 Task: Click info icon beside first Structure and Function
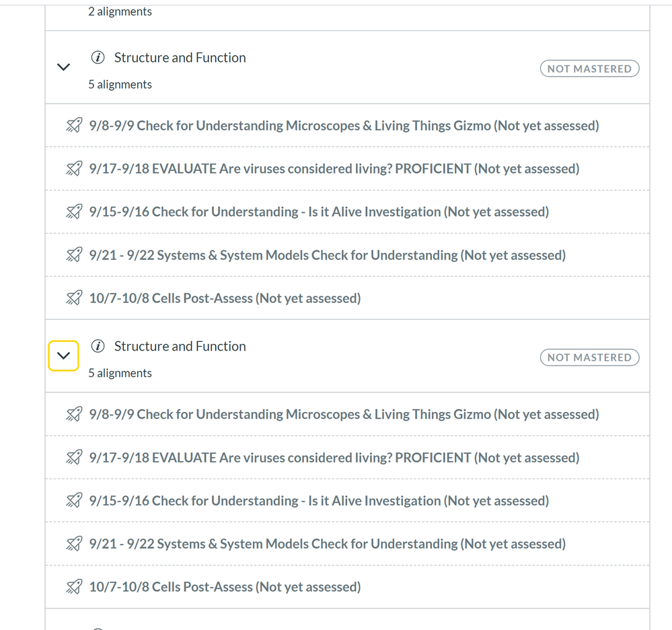pyautogui.click(x=98, y=57)
